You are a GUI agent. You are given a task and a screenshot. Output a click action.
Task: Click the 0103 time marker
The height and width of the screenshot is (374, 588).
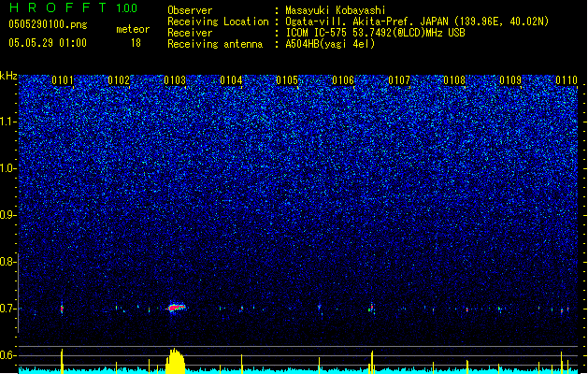[175, 80]
